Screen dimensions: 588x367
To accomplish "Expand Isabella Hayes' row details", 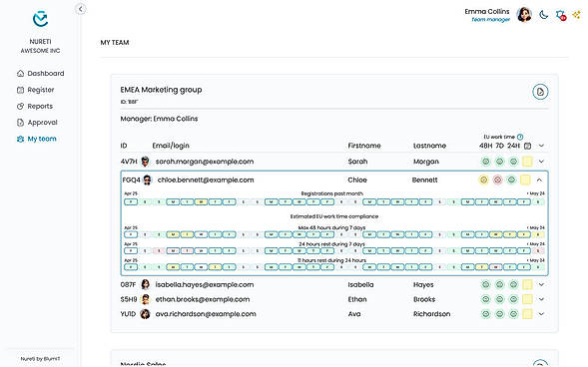I will 541,284.
